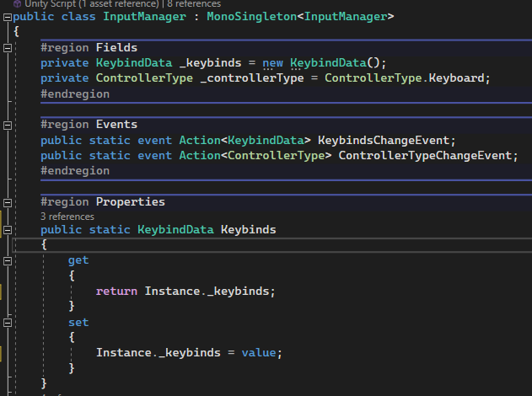532x396 pixels.
Task: Click KeybindsChangeEvent identifier
Action: [384, 140]
